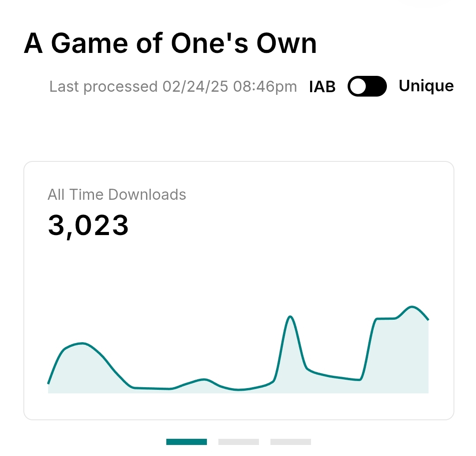Click the Last processed timestamp text
This screenshot has height=456, width=476.
pos(173,86)
